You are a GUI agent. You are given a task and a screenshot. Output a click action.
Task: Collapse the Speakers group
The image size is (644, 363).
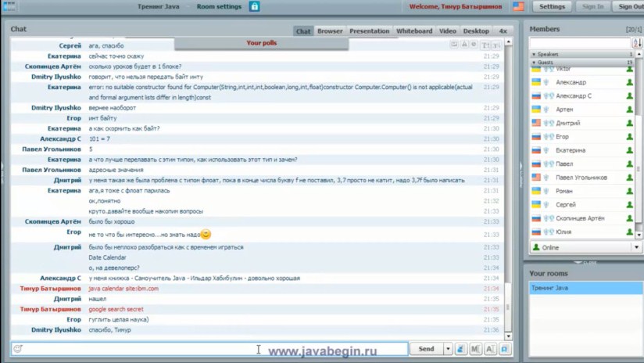(x=533, y=54)
